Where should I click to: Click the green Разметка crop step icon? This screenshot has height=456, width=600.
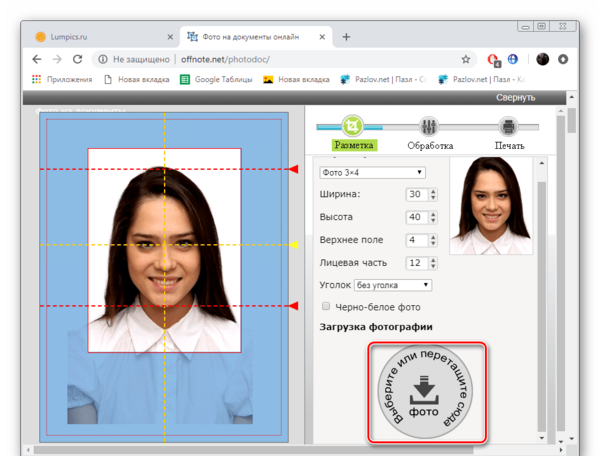pyautogui.click(x=352, y=126)
